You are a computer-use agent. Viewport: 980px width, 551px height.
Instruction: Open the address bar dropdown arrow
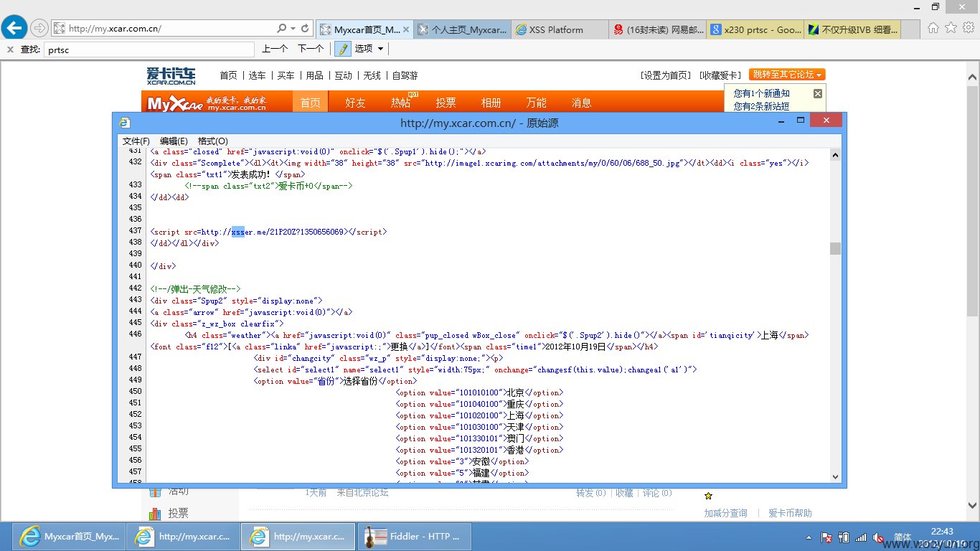pos(293,29)
